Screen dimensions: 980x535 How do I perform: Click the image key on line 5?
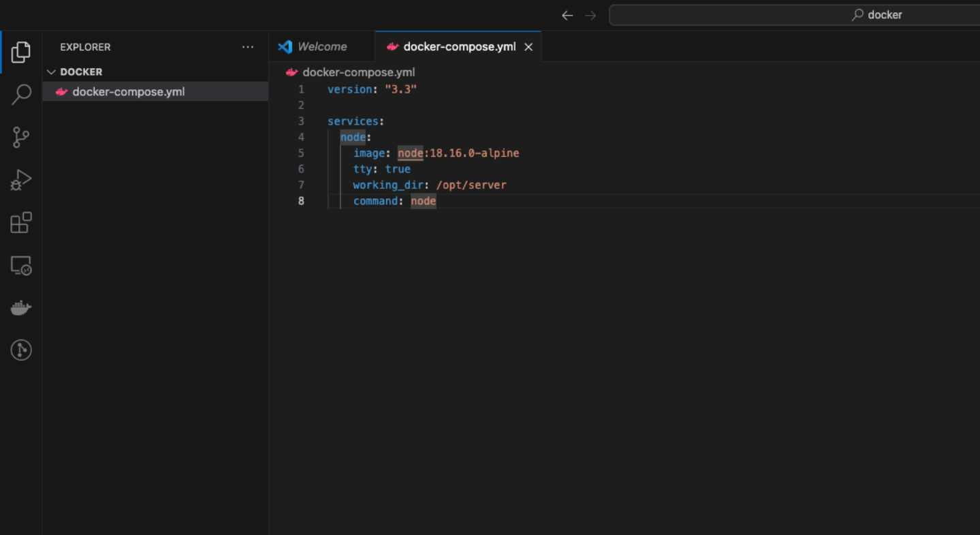368,153
